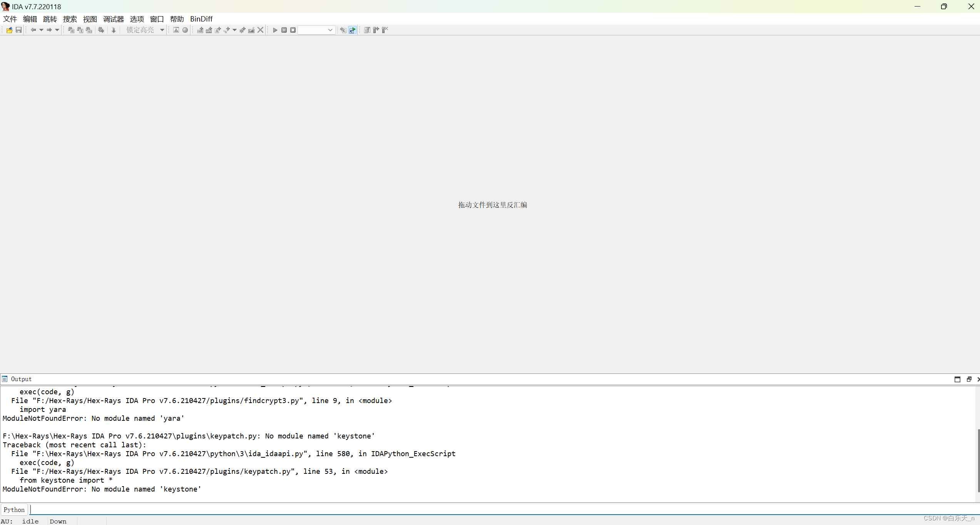This screenshot has height=525, width=980.
Task: Click the pause process button
Action: click(284, 30)
